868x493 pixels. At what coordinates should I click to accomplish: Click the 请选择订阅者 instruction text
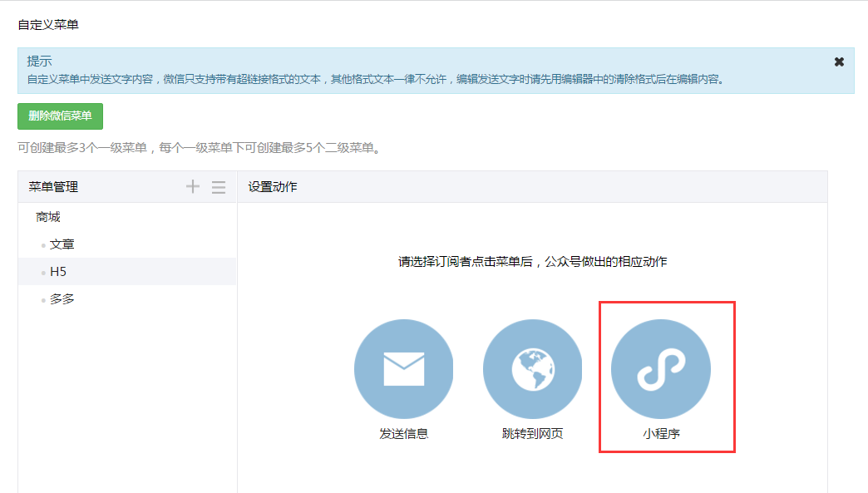pos(532,262)
